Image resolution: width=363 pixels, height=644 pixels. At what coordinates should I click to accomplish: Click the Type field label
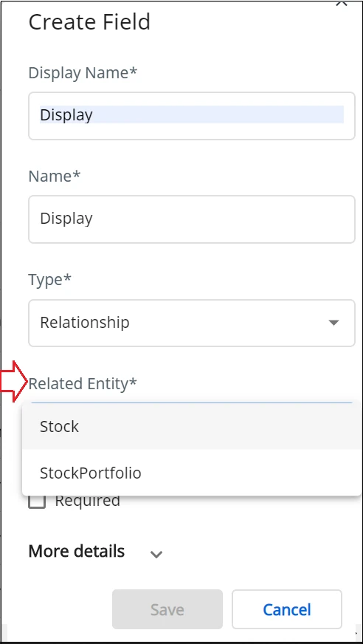[x=49, y=280]
